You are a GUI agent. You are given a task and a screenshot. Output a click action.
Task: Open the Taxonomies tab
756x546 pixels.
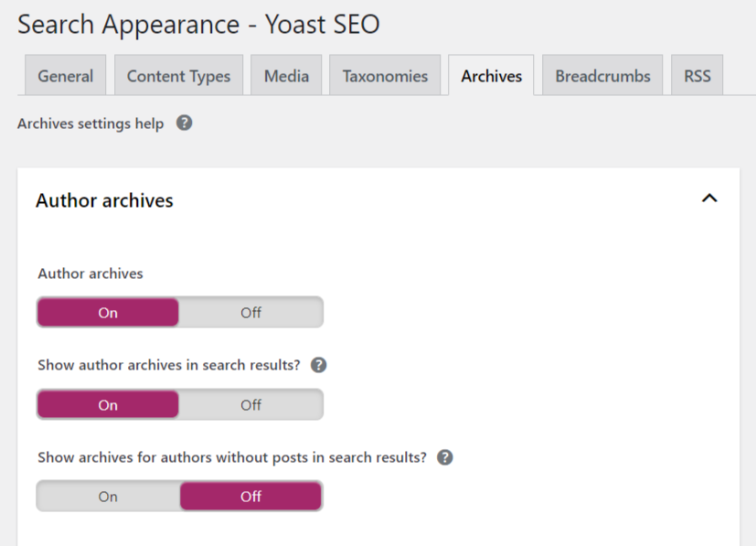coord(385,75)
